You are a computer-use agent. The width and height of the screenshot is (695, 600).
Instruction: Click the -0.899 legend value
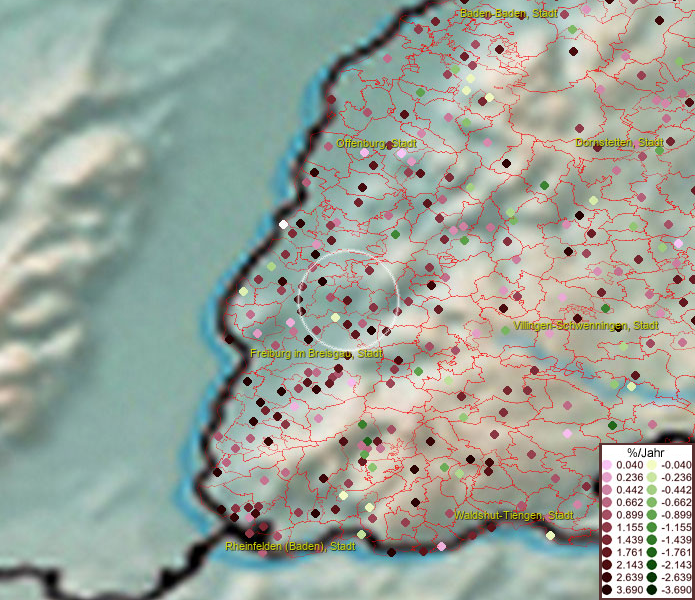pos(676,515)
